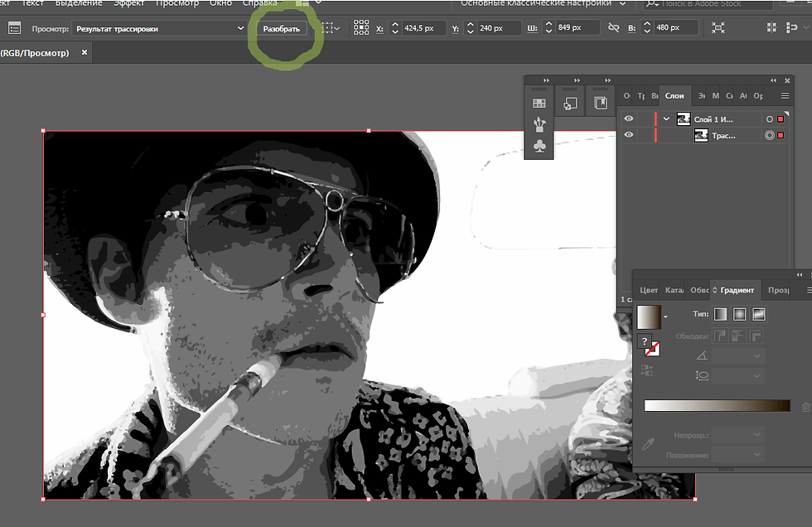Click selection indicator square of Слой 1
The image size is (812, 527).
pos(781,119)
